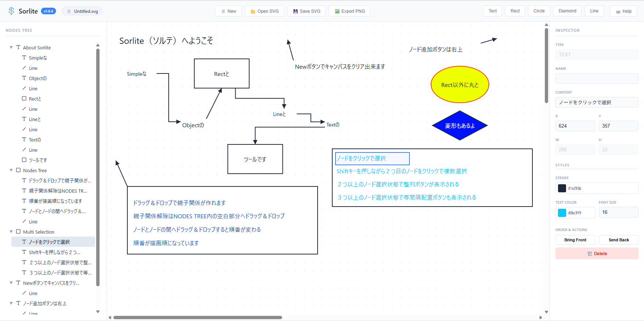Screen dimensions: 644x321
Task: Click the Sorlite logo icon
Action: [x=11, y=11]
